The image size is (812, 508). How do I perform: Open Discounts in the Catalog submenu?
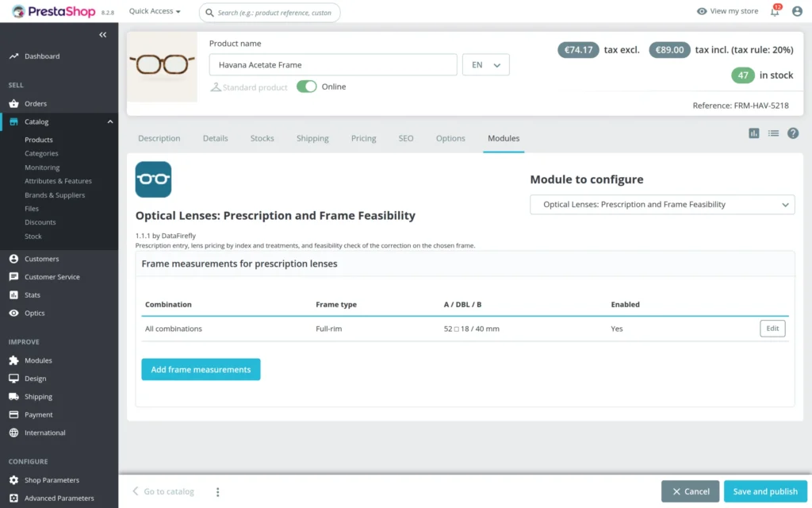[x=40, y=222]
